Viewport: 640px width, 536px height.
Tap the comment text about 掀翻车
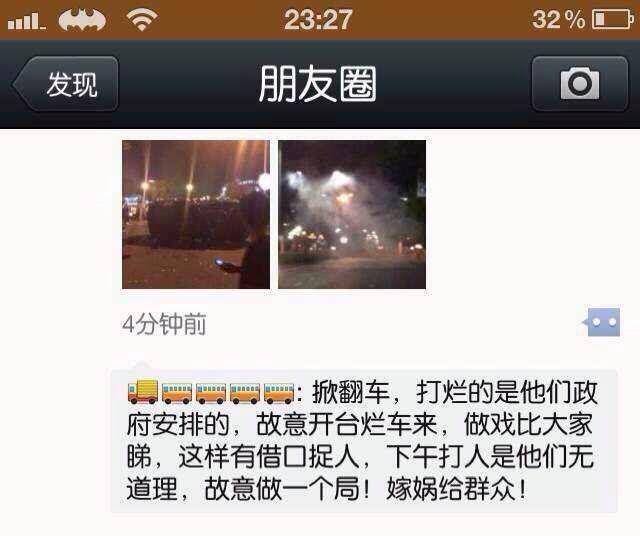click(x=362, y=441)
